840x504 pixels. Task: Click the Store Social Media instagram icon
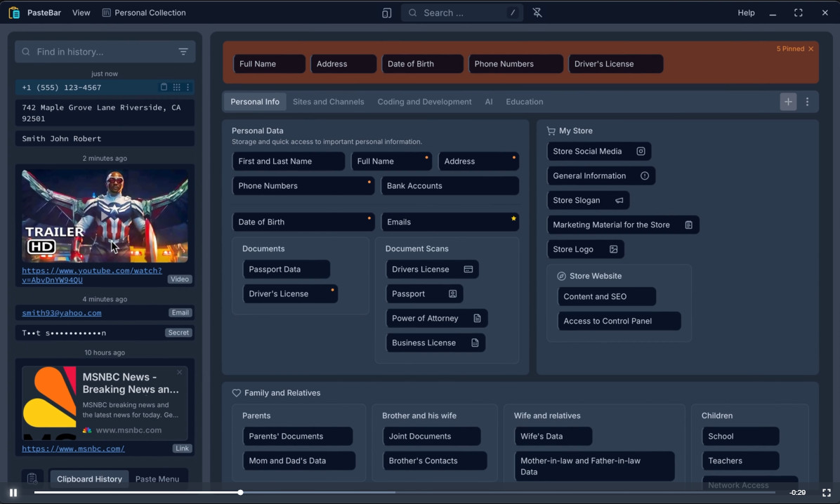[641, 152]
